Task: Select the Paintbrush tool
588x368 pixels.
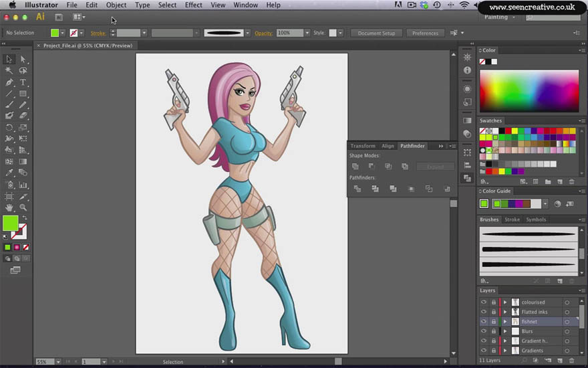Action: click(x=9, y=105)
